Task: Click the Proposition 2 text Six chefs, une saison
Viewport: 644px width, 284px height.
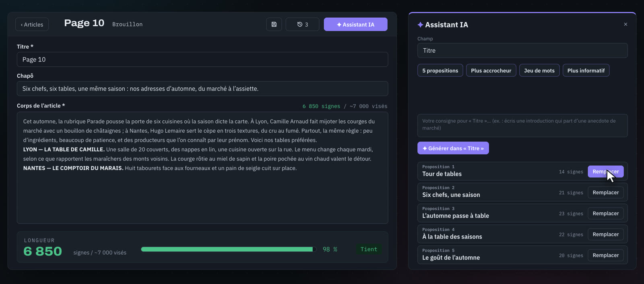Action: click(451, 195)
